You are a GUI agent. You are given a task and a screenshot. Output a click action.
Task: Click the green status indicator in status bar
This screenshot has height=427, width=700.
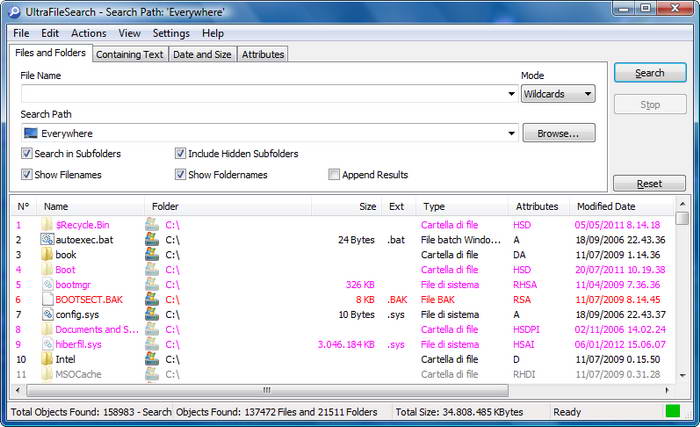click(x=672, y=411)
